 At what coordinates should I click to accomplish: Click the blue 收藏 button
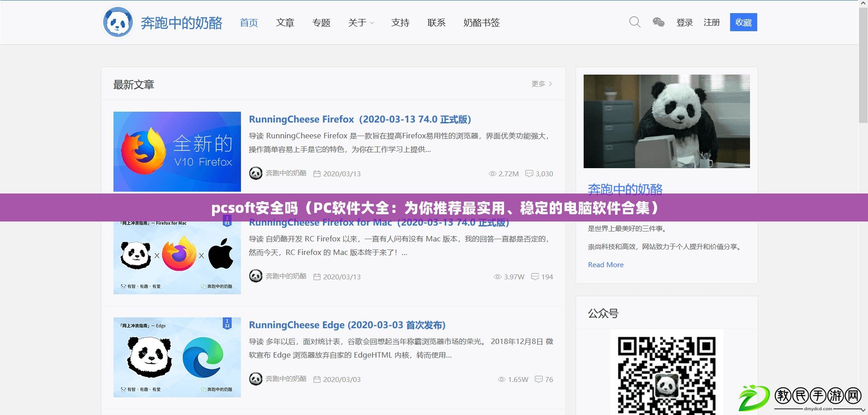click(x=743, y=22)
